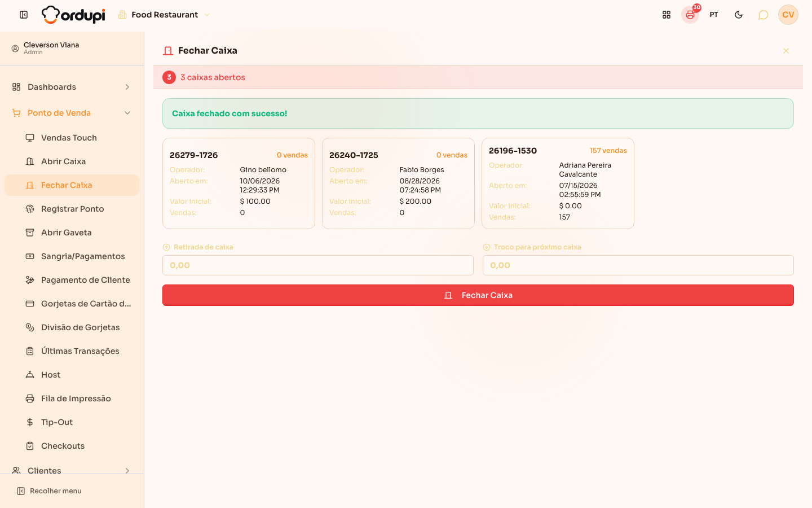Click Pagamento de Cliente icon

tap(30, 280)
